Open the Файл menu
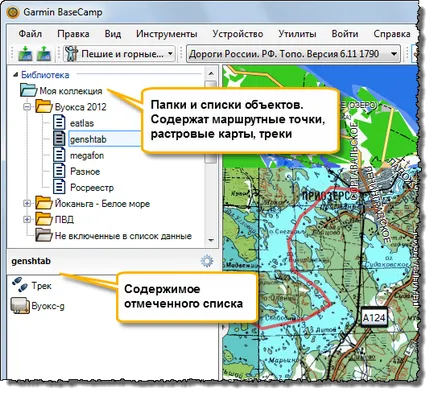 [30, 34]
